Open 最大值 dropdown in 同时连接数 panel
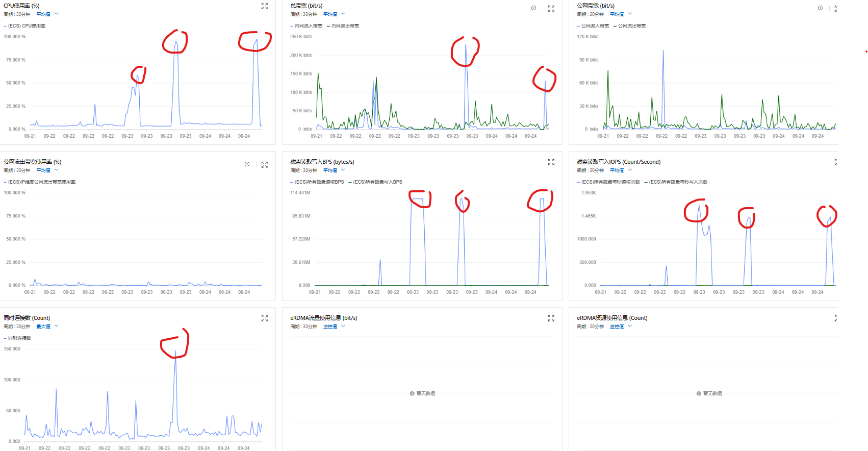Screen dimensions: 868x451 (47, 327)
